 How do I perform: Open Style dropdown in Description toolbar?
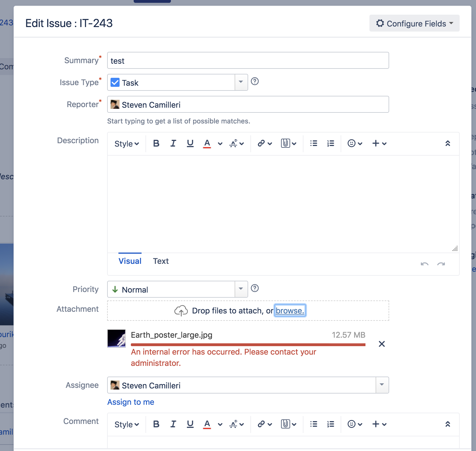(x=127, y=144)
